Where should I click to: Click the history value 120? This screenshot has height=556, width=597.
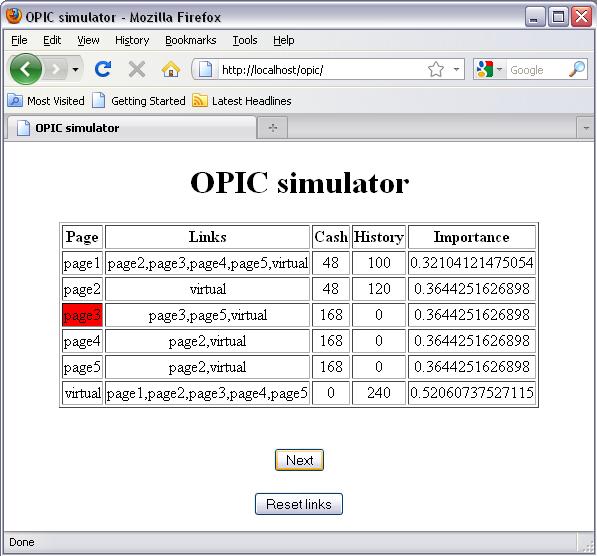[379, 289]
